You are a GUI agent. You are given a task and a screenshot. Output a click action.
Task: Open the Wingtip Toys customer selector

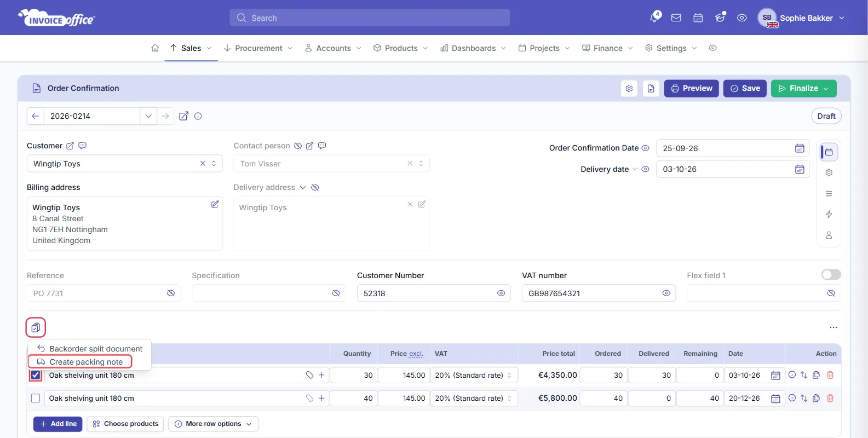124,164
